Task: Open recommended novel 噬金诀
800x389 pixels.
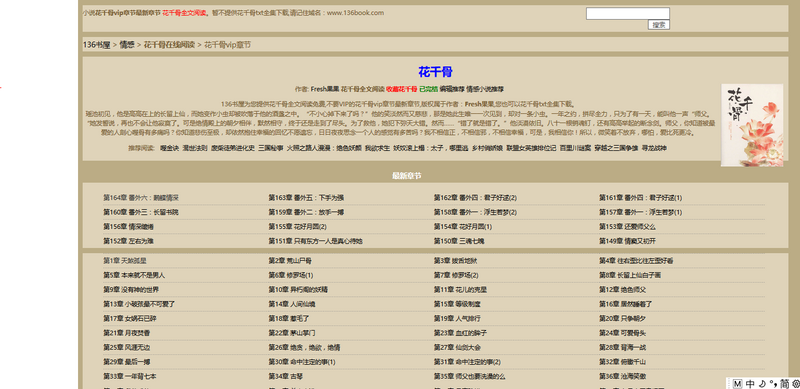Action: pyautogui.click(x=169, y=149)
